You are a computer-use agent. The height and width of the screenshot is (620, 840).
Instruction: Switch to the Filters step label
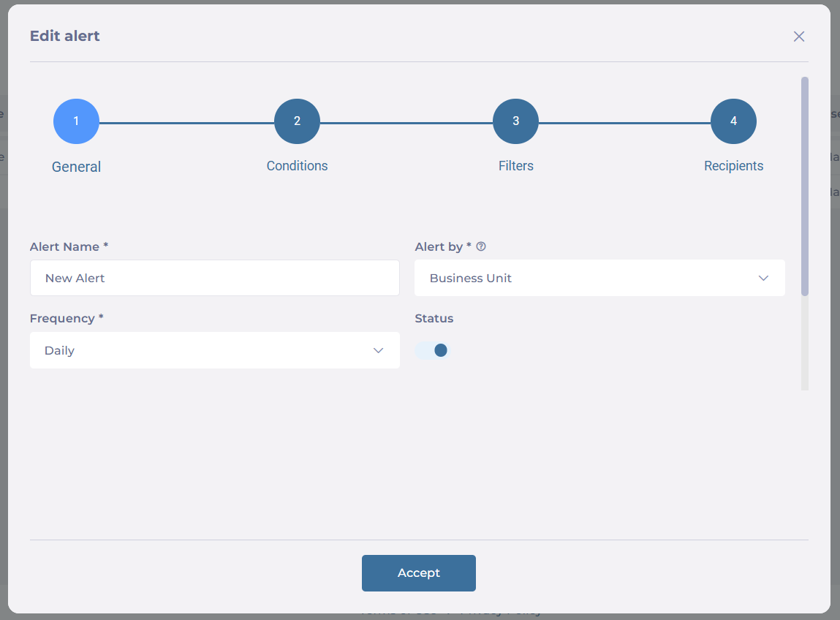(515, 165)
